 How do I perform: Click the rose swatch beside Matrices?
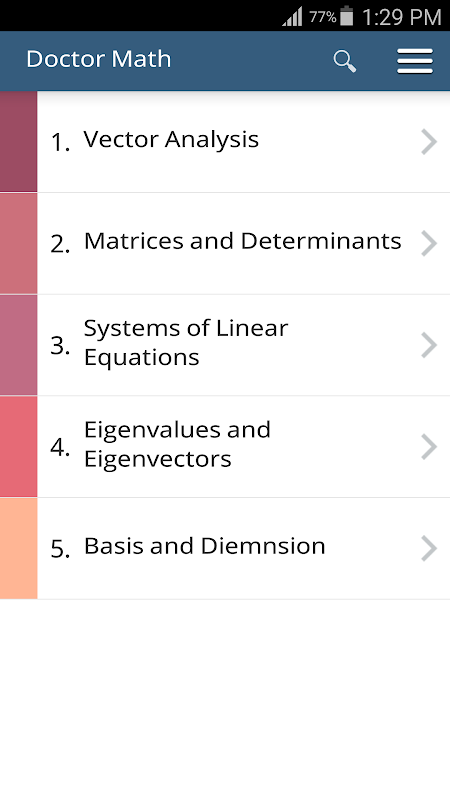[x=18, y=243]
